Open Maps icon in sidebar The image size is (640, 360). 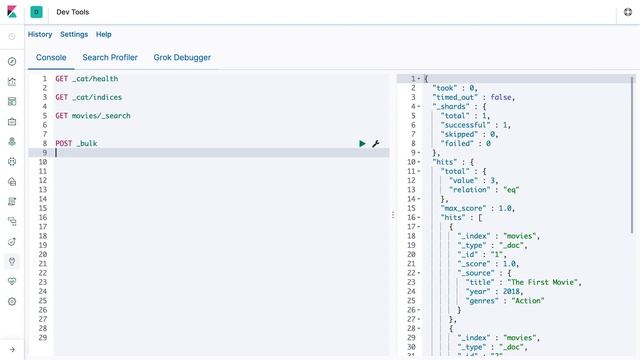pyautogui.click(x=12, y=142)
